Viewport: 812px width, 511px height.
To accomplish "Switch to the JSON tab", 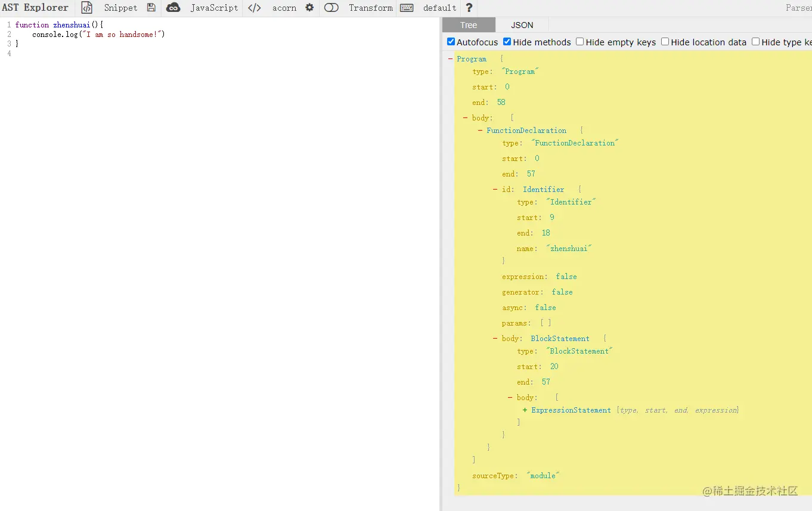I will pos(522,25).
